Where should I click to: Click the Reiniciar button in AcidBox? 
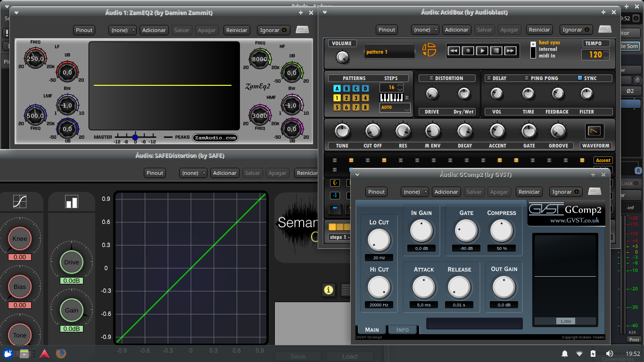coord(539,29)
